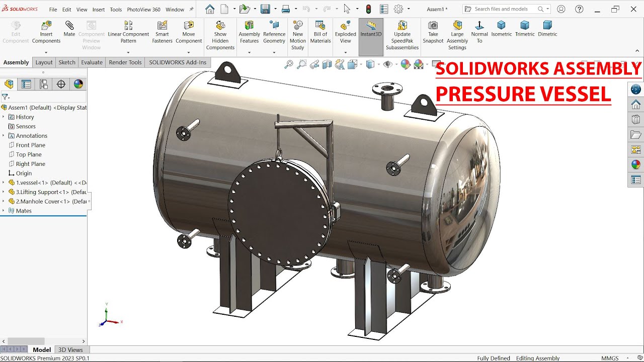Viewport: 644px width, 362px height.
Task: Click Update SpeedPak Subassemblies
Action: coord(402,36)
